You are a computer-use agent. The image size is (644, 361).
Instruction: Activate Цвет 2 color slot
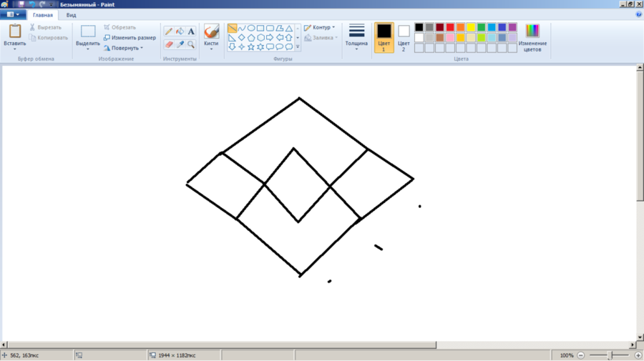point(404,38)
